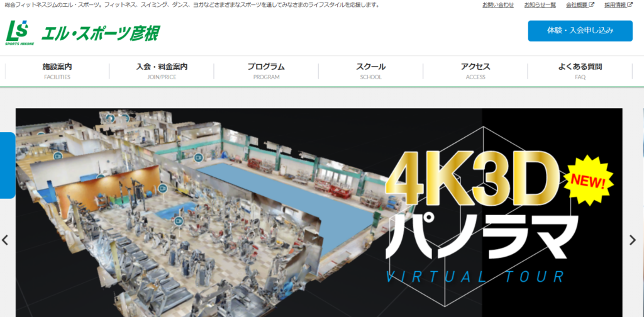This screenshot has height=317, width=644.
Task: Select the 入会・料金案内 JOIN/PRICE menu
Action: [162, 71]
